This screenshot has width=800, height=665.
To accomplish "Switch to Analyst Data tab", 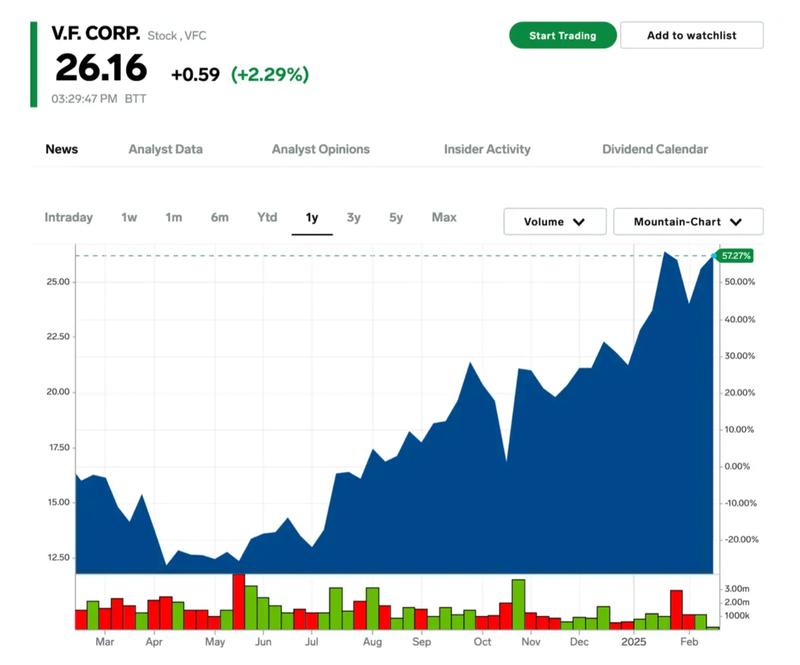I will point(165,149).
